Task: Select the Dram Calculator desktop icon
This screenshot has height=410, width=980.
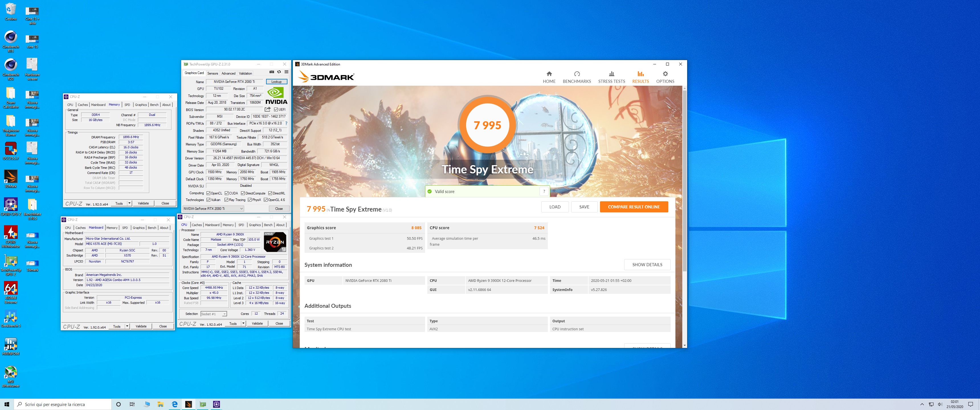Action: click(x=11, y=97)
